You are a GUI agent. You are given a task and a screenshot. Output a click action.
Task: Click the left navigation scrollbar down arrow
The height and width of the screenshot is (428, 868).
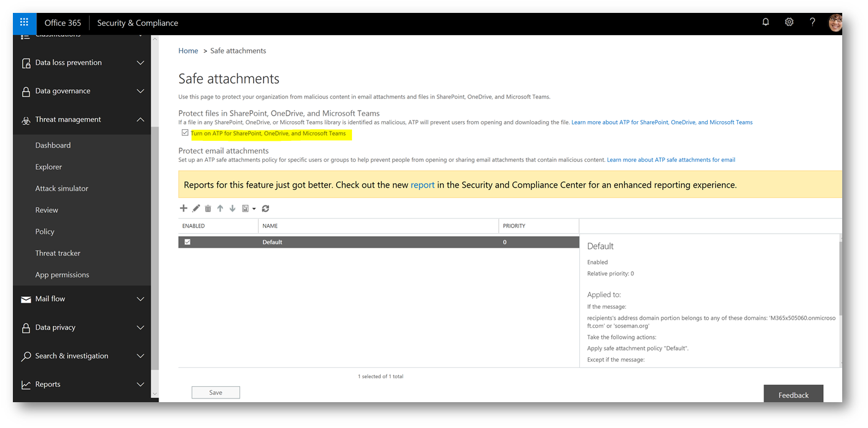154,393
